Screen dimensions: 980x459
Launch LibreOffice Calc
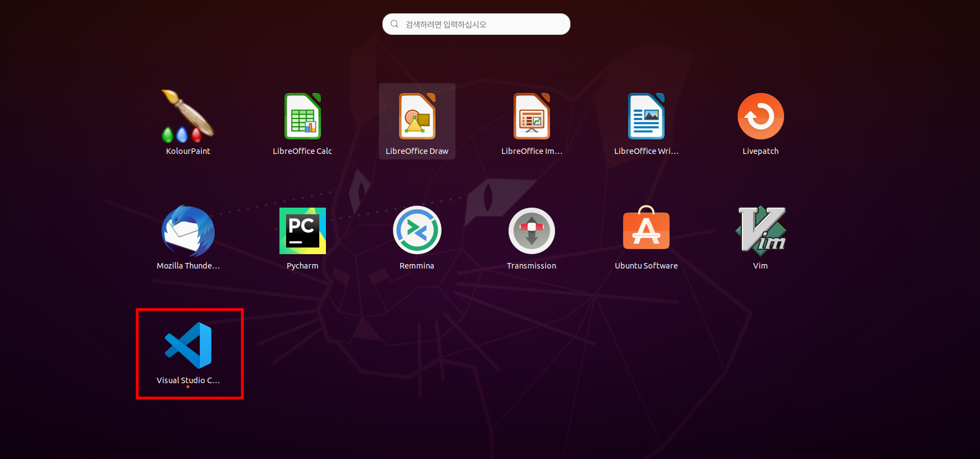pos(302,116)
